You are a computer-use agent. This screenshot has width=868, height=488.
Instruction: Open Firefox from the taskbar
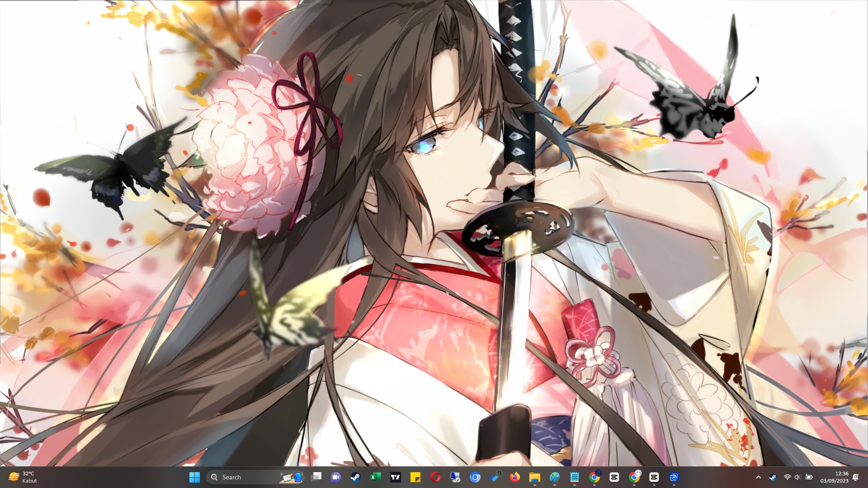514,477
